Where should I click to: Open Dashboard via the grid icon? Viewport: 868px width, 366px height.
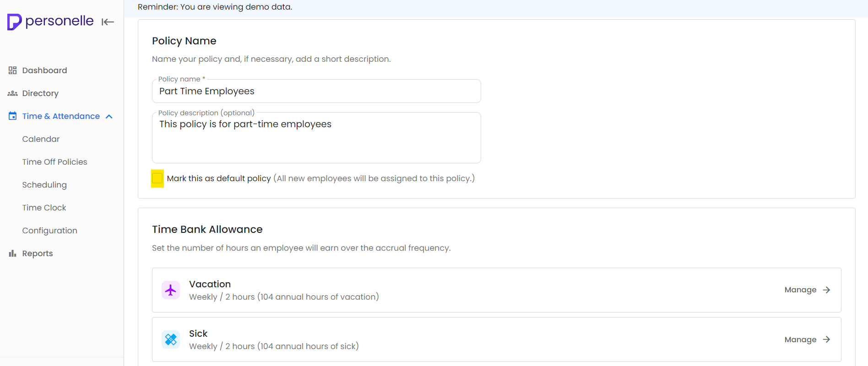(x=12, y=70)
